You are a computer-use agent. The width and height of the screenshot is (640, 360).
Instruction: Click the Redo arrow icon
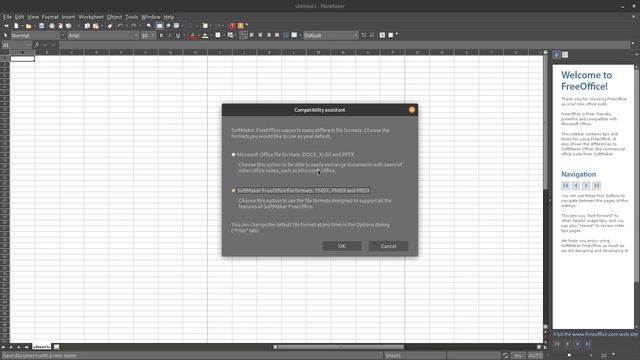[x=133, y=26]
